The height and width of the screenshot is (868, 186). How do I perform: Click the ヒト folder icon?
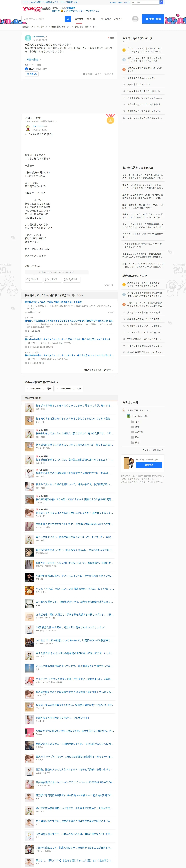(x=132, y=422)
